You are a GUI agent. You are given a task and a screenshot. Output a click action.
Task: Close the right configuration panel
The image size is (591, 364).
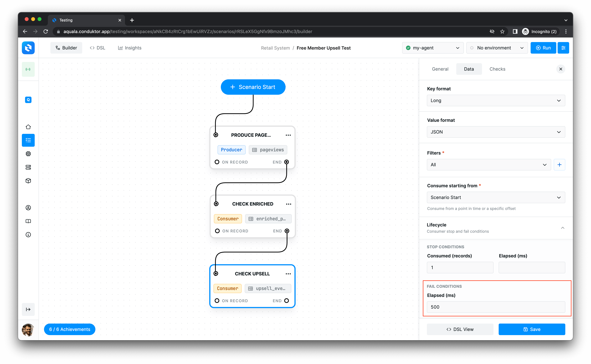point(561,69)
